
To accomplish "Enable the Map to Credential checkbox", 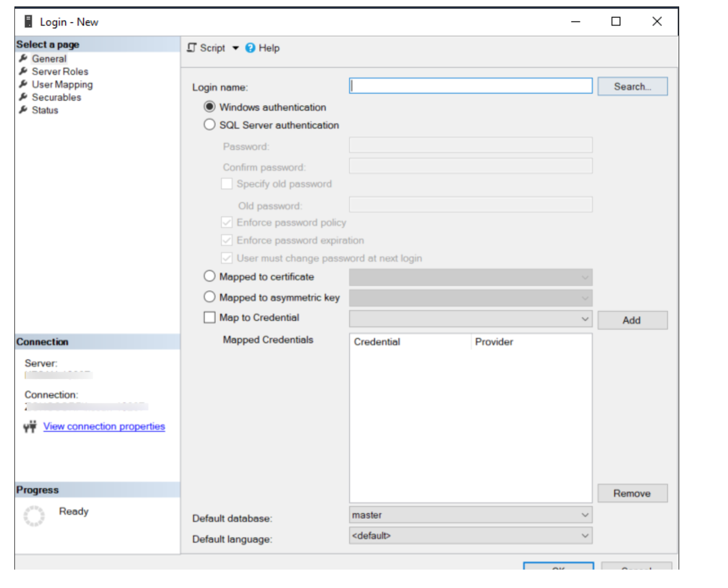I will coord(210,318).
